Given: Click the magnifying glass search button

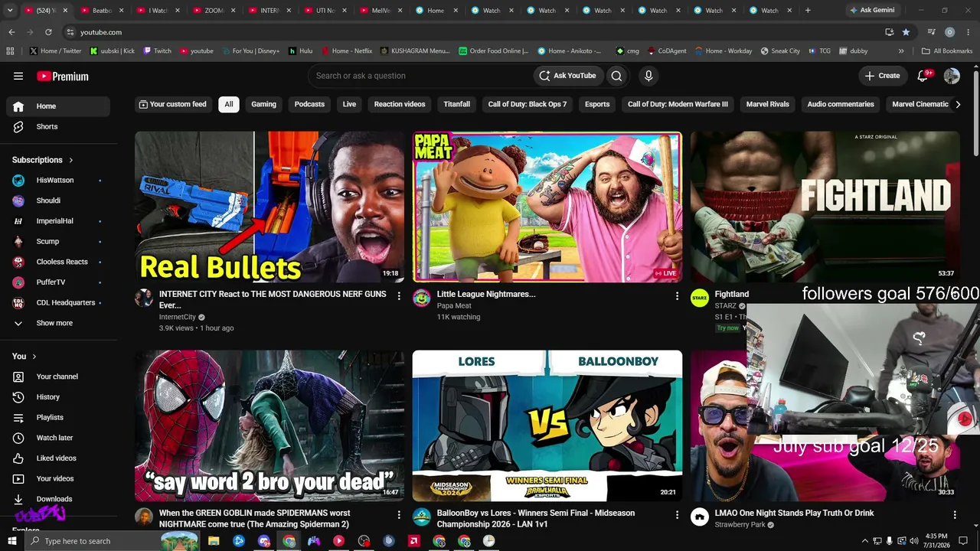Looking at the screenshot, I should (616, 76).
